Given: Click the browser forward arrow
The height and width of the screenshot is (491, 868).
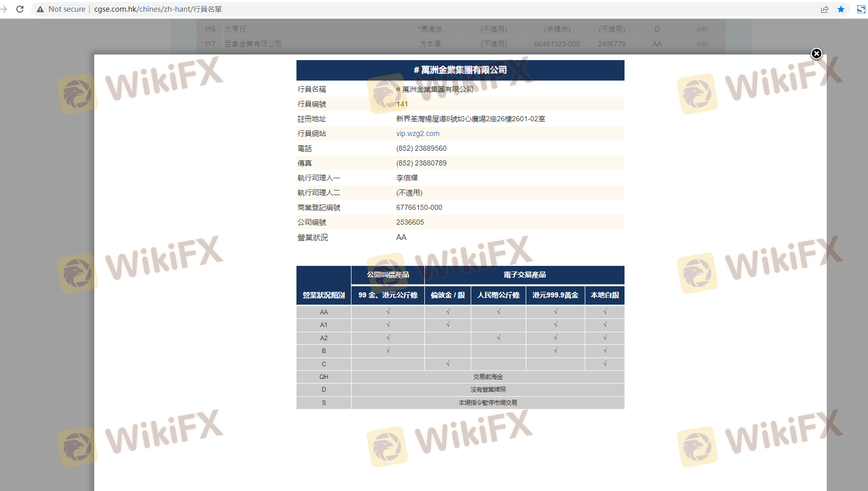Looking at the screenshot, I should pyautogui.click(x=4, y=9).
